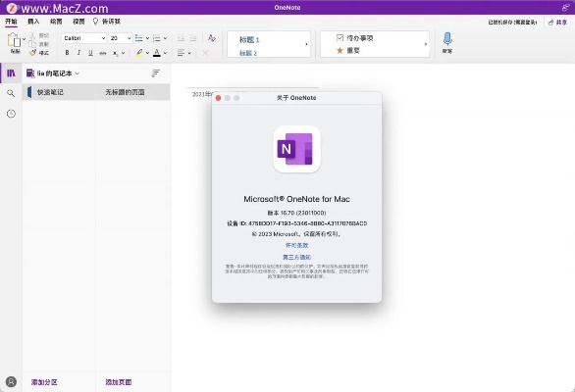
Task: Open the lia 的笔记本 notebook dropdown
Action: pos(53,73)
